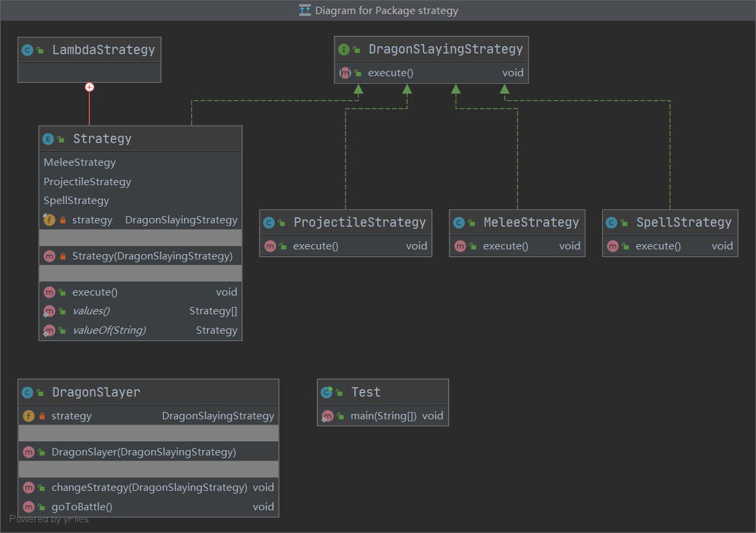The height and width of the screenshot is (533, 756).
Task: Click the abstract method icon in DragonSlayingStrategy
Action: coord(345,73)
